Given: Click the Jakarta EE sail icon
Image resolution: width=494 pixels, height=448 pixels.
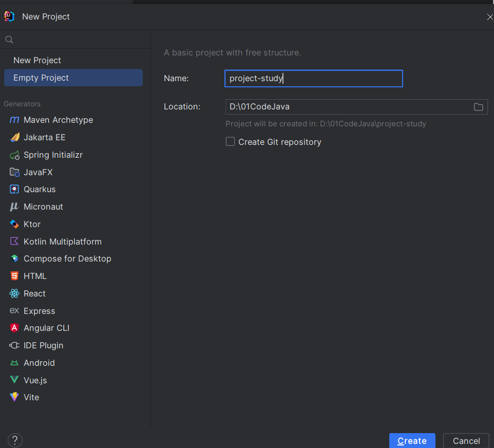Looking at the screenshot, I should tap(14, 138).
